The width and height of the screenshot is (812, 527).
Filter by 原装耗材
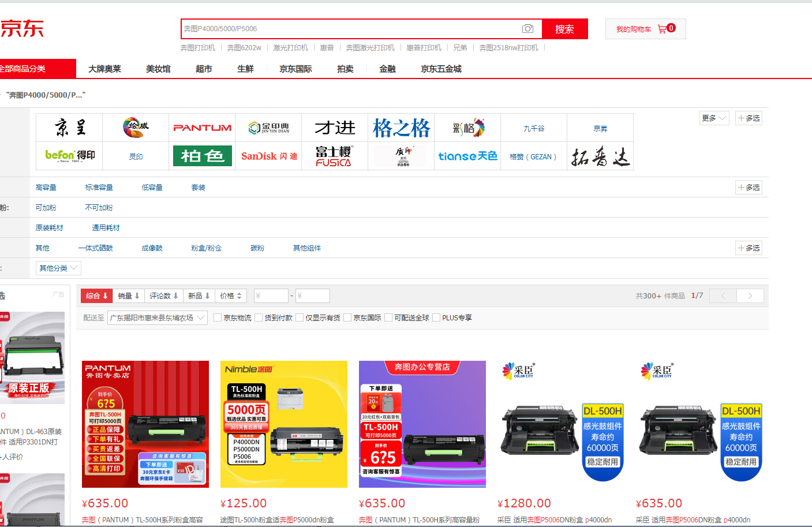[x=50, y=227]
